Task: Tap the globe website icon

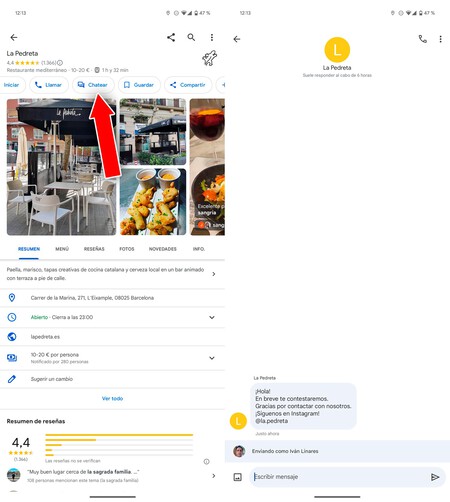Action: 12,337
